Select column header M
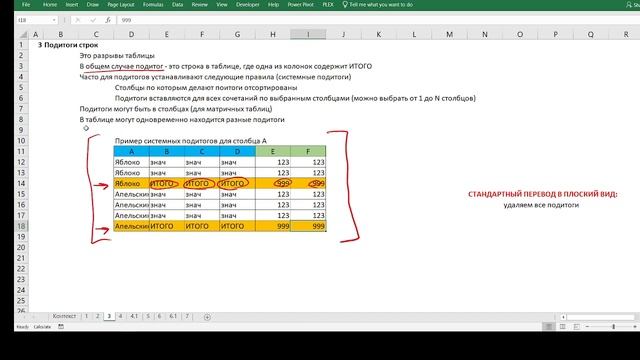 pos(449,35)
